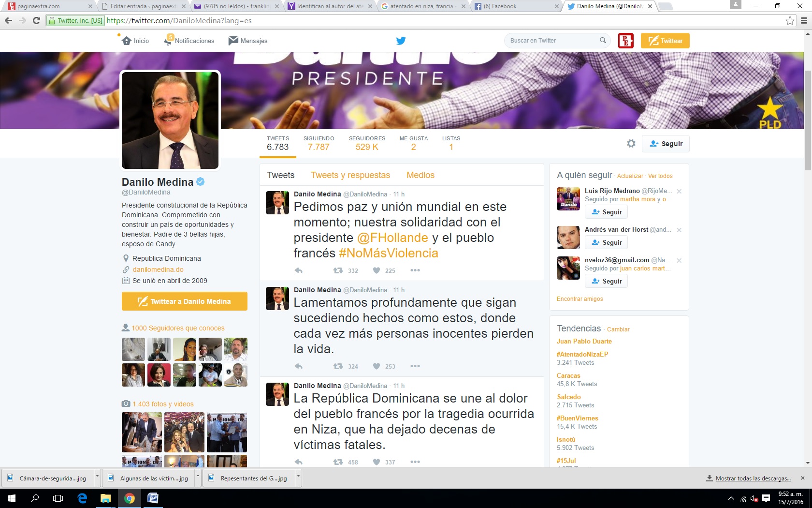
Task: Show hidden system tray icons
Action: click(731, 498)
